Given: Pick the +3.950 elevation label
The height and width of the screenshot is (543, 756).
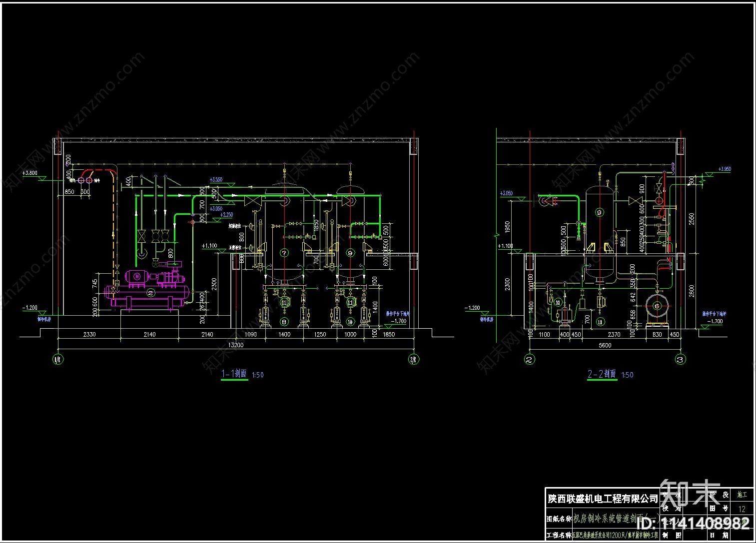Looking at the screenshot, I should pos(724,169).
